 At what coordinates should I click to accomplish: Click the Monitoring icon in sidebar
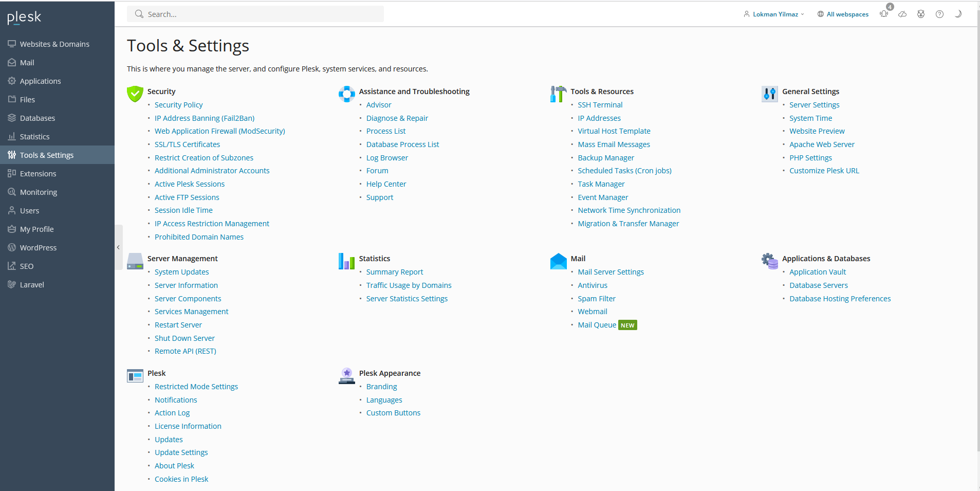click(12, 192)
